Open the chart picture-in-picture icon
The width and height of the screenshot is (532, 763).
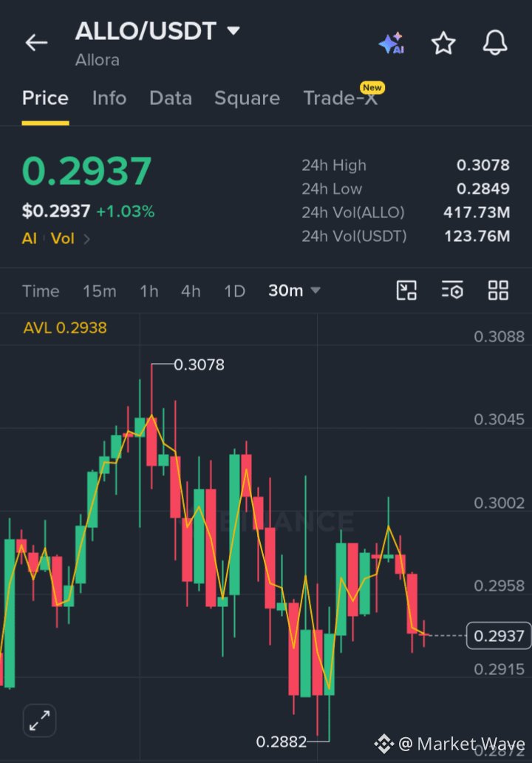pos(406,291)
